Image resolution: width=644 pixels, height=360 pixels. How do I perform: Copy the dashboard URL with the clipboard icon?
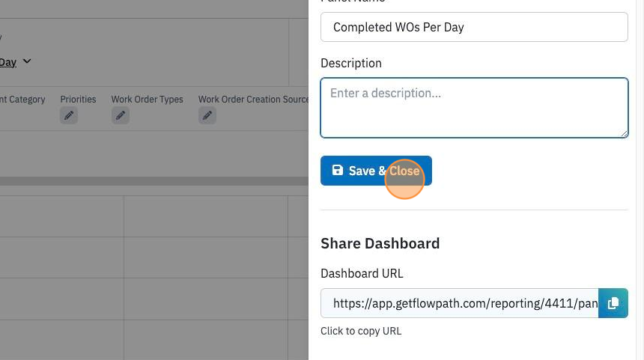[613, 303]
